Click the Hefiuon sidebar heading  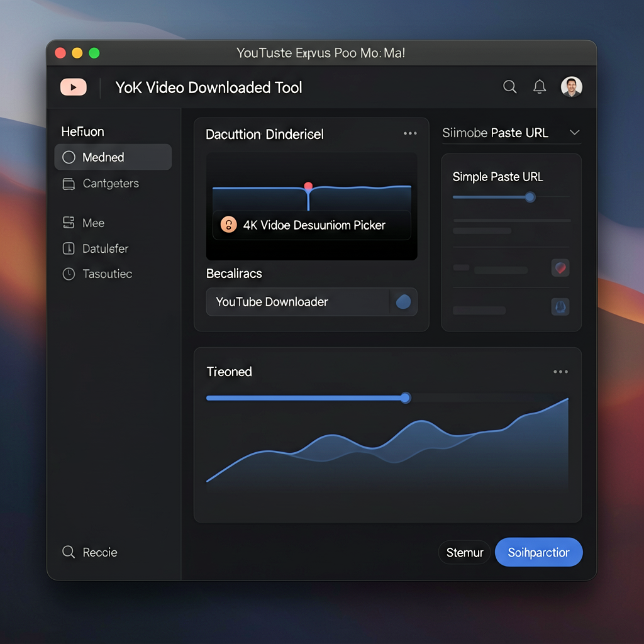coord(82,131)
